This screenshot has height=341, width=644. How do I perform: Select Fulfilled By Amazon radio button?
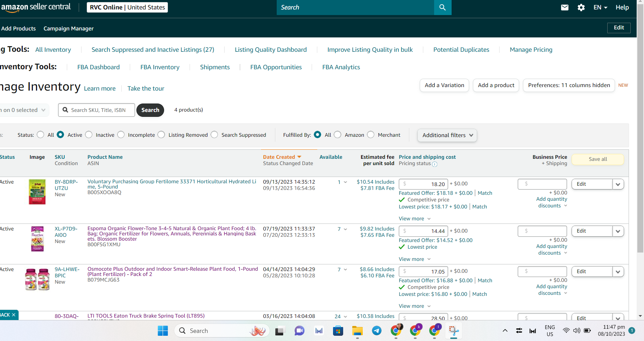[338, 135]
